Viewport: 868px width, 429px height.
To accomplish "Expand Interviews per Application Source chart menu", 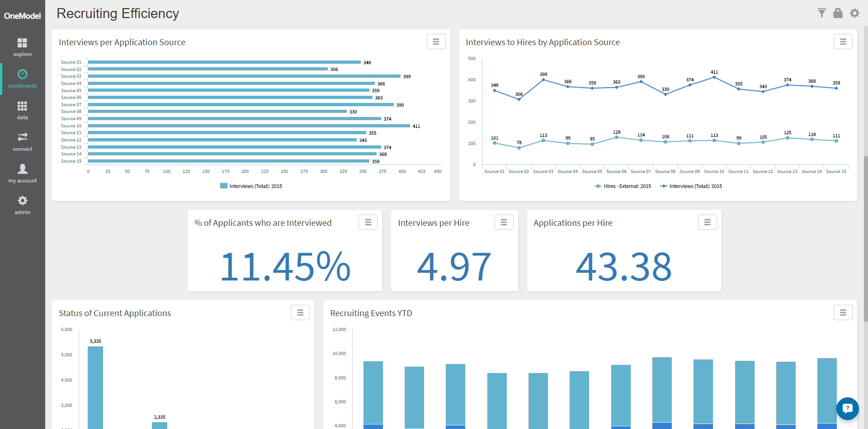I will [x=436, y=42].
